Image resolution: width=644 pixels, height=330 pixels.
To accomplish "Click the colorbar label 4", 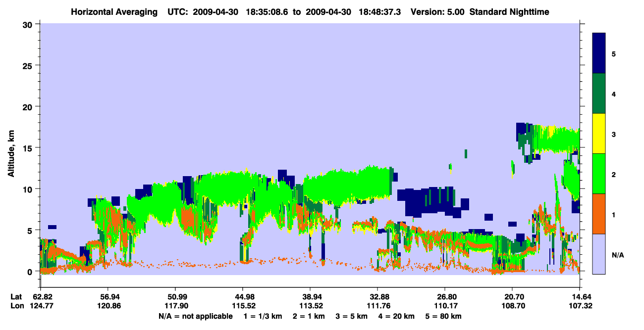I will pos(614,94).
